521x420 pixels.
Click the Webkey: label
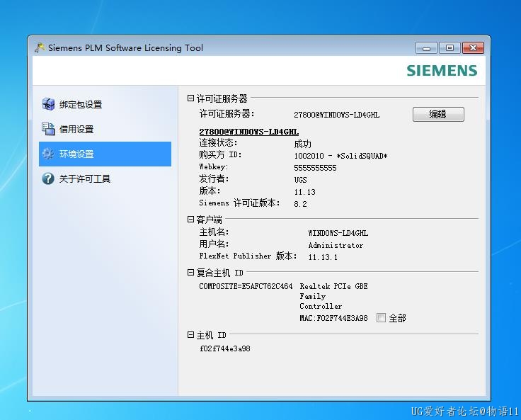[214, 166]
